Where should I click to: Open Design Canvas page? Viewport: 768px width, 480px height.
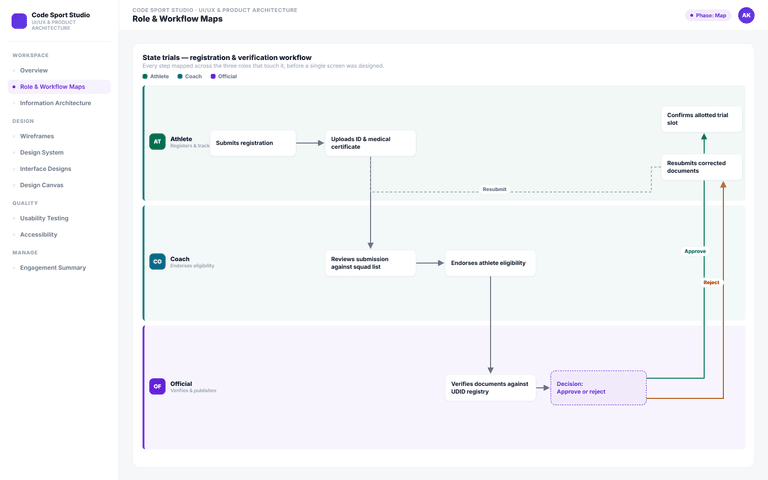[x=59, y=185]
